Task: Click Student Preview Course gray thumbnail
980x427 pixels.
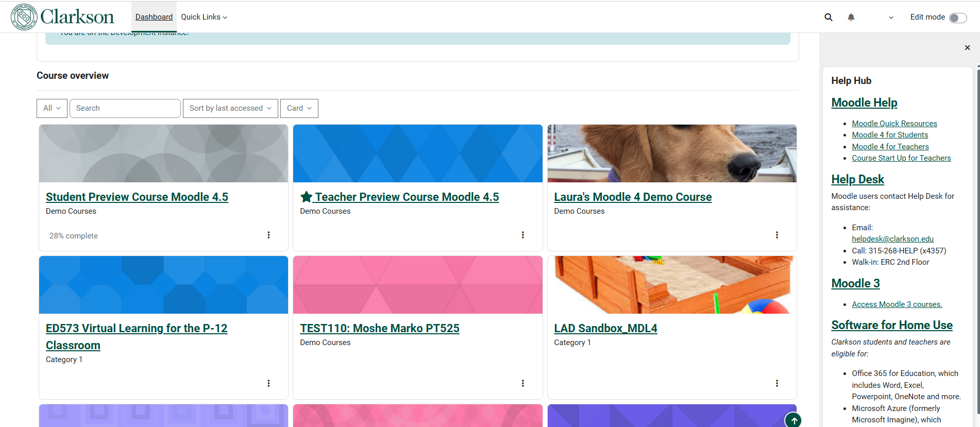Action: (163, 153)
